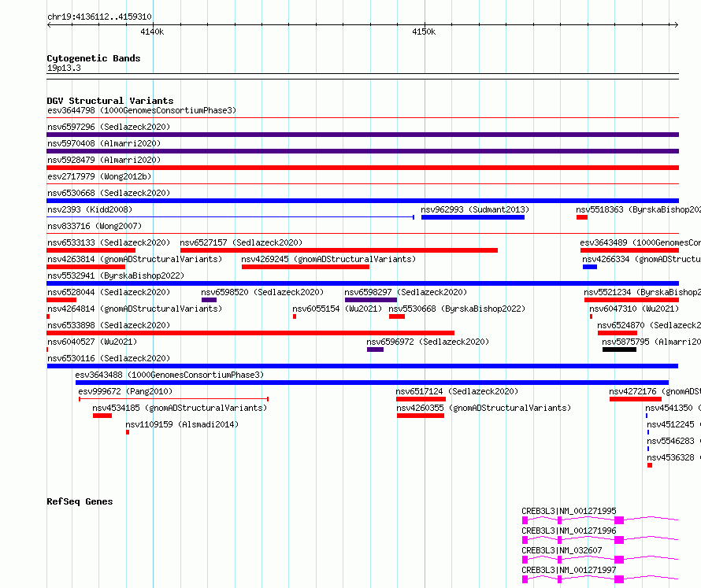
Task: Select the nsv6533898 long red bar
Action: click(x=250, y=333)
